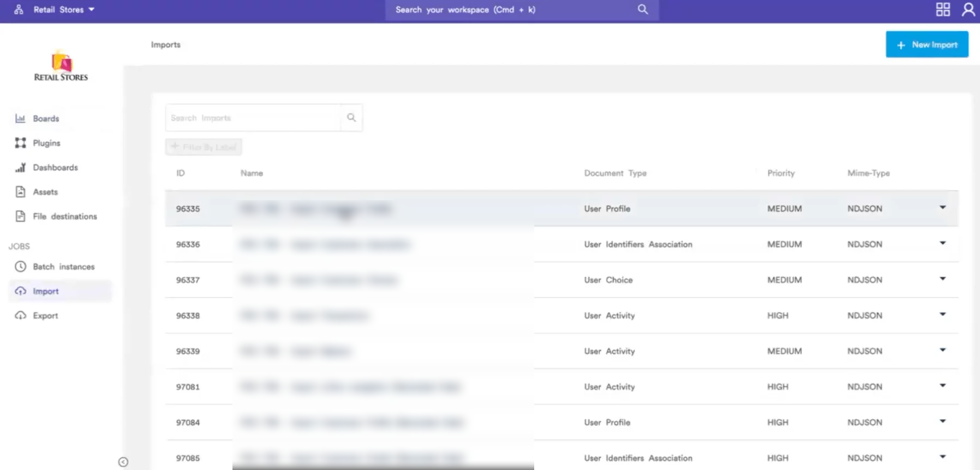This screenshot has height=470, width=980.
Task: Click the Imports page title
Action: pos(165,45)
